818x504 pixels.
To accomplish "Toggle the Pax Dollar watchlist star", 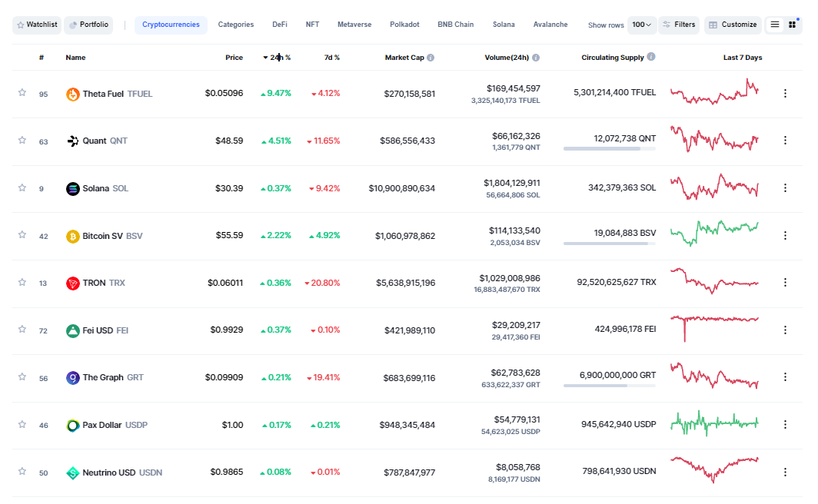I will (22, 424).
